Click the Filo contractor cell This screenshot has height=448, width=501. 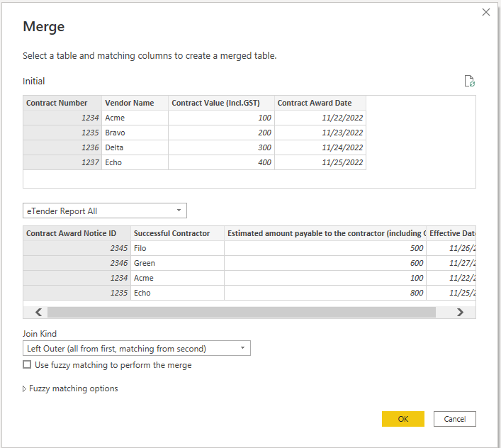[177, 248]
